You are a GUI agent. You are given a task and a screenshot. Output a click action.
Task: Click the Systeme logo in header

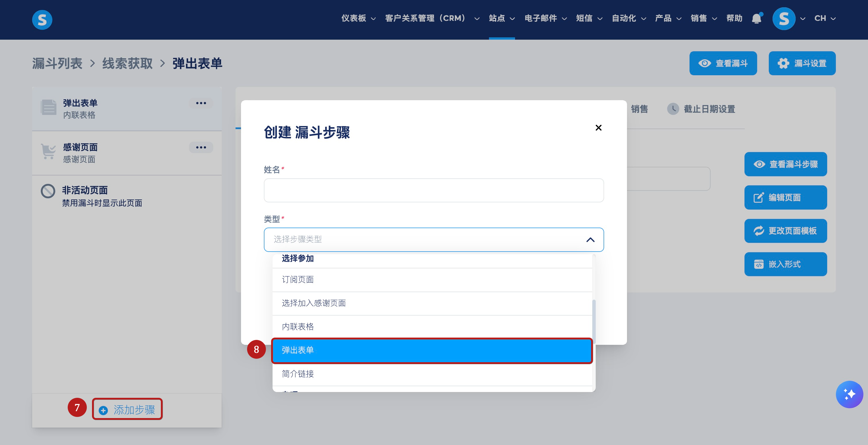click(x=42, y=20)
